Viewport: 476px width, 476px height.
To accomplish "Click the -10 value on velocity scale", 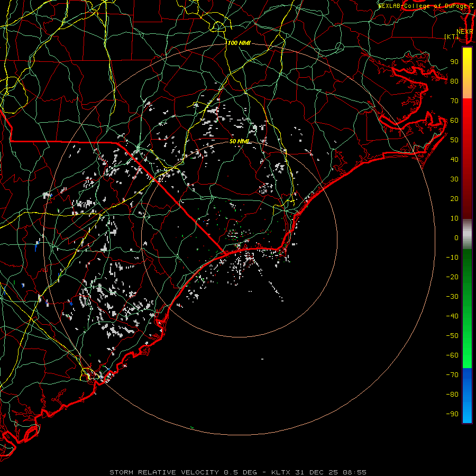I will 452,258.
